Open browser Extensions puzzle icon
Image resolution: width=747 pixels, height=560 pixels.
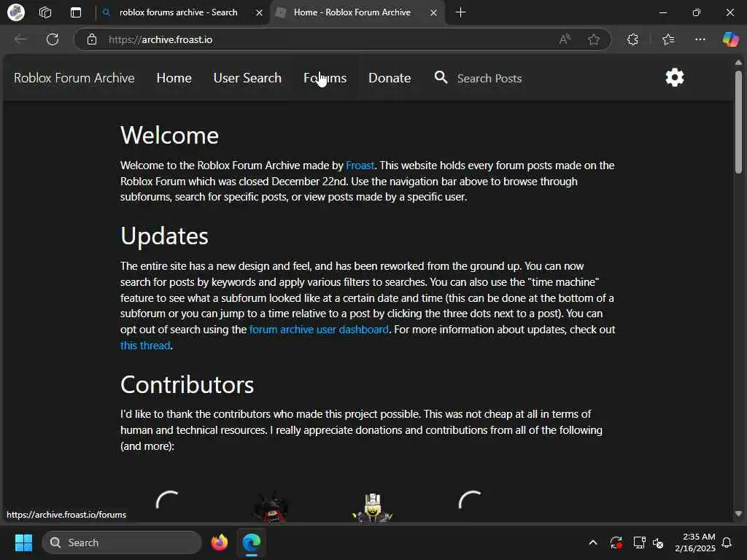[632, 39]
